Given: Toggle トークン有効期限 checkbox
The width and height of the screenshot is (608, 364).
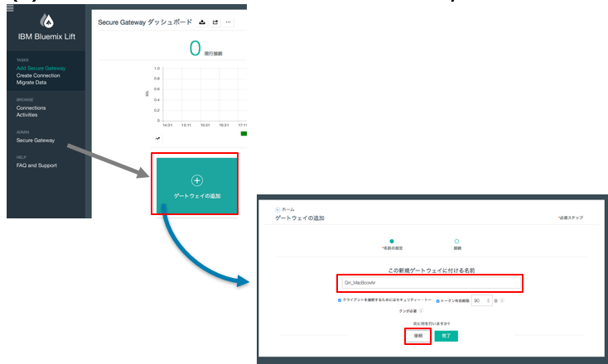Looking at the screenshot, I should [x=437, y=301].
